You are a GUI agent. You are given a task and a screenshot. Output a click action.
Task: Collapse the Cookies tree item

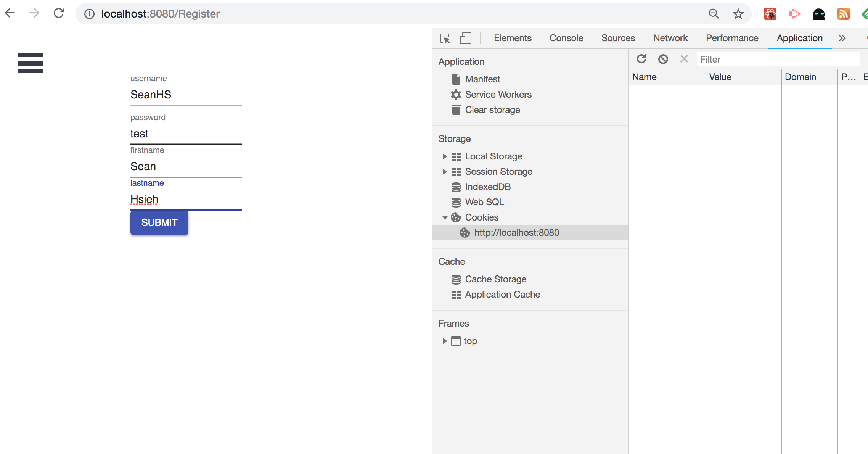(445, 217)
